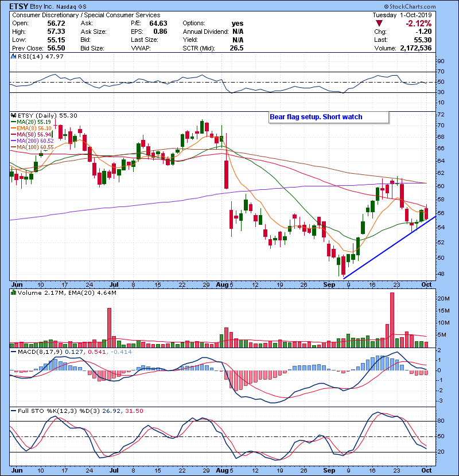Click the Etsy Inc. company name

42,6
